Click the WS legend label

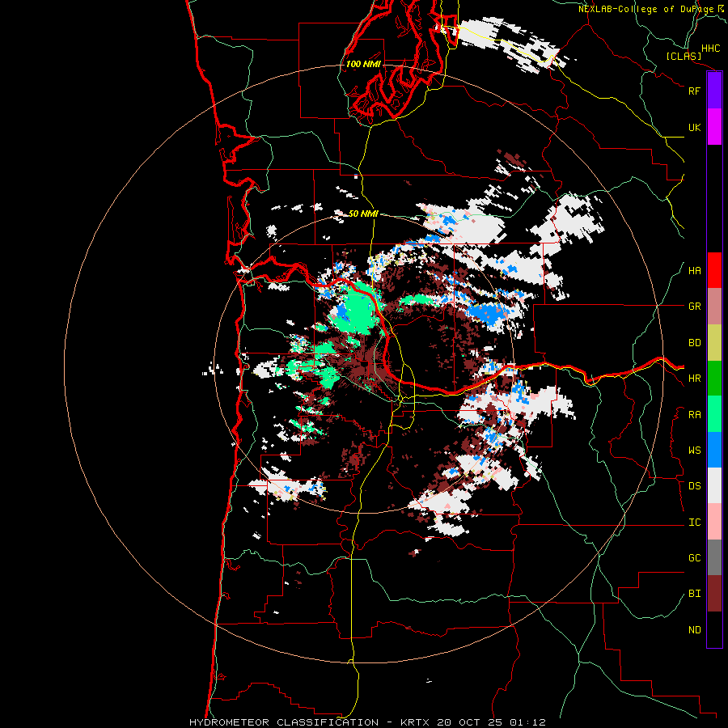pos(694,451)
